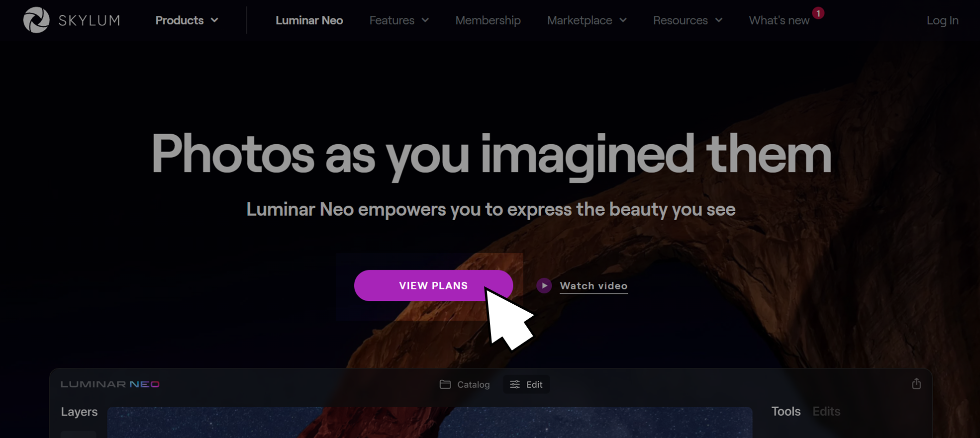Open the Marketplace dropdown menu
Viewport: 980px width, 438px height.
coord(587,20)
